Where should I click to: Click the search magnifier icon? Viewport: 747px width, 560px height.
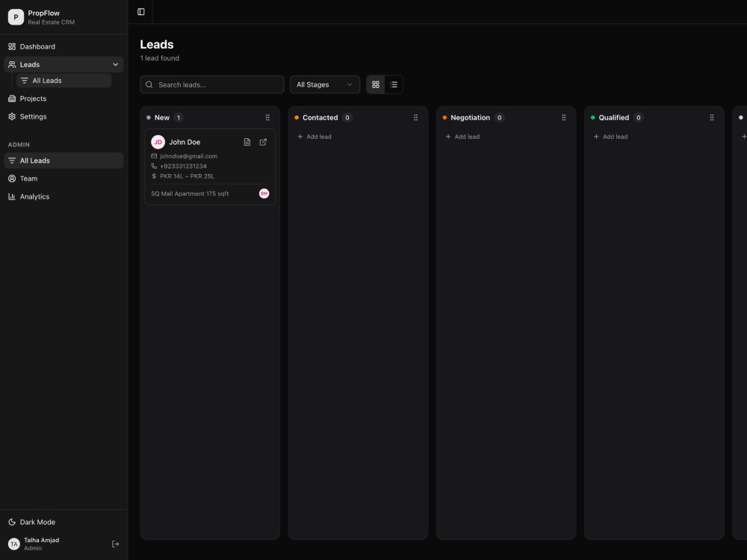(149, 85)
